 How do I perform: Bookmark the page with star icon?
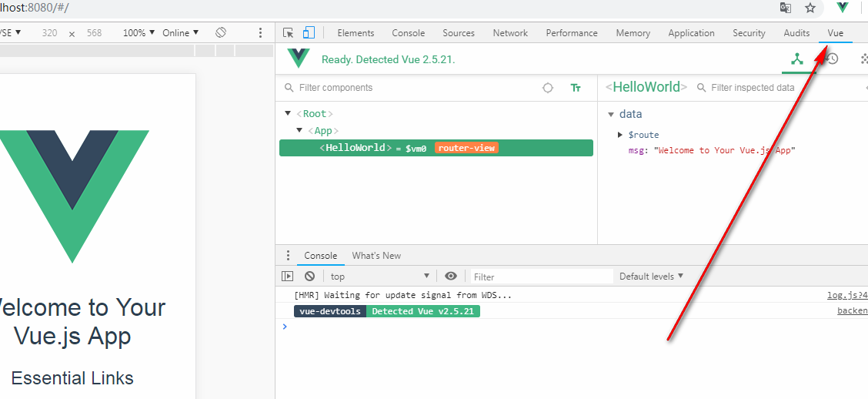click(810, 8)
